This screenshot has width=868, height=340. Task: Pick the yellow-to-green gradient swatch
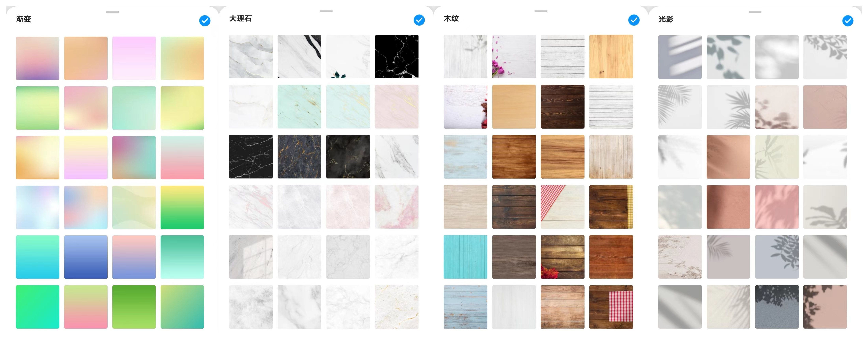click(182, 207)
